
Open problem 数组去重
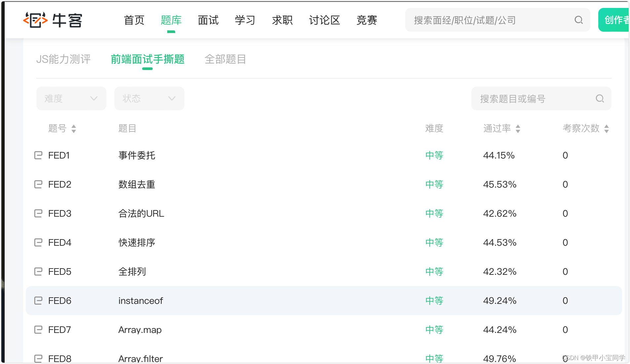[x=137, y=184]
